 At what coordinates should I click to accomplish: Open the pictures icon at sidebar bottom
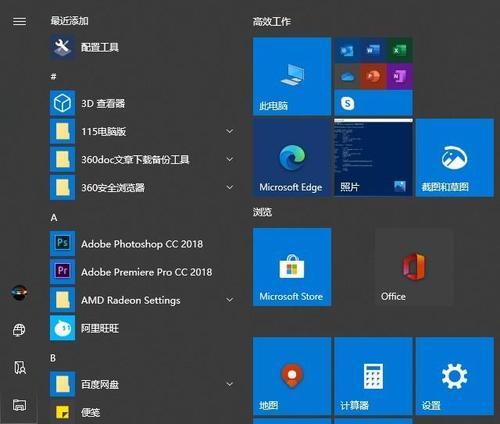19,405
